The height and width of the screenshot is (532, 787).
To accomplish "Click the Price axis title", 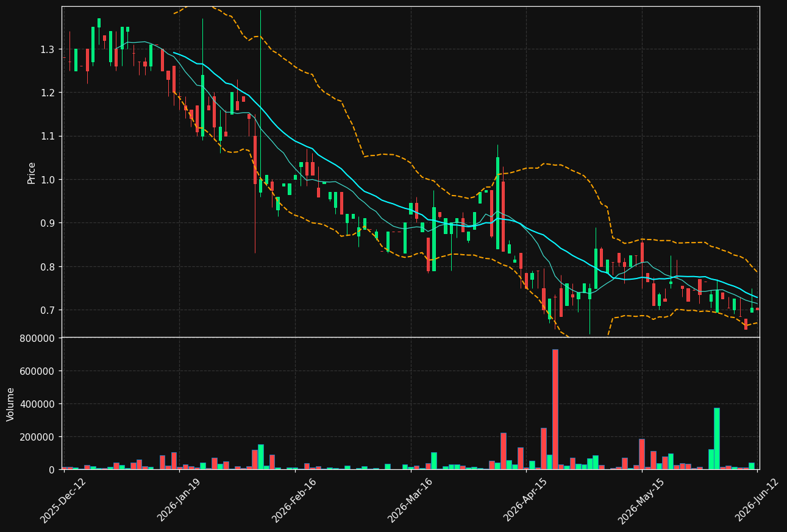I will tap(32, 172).
